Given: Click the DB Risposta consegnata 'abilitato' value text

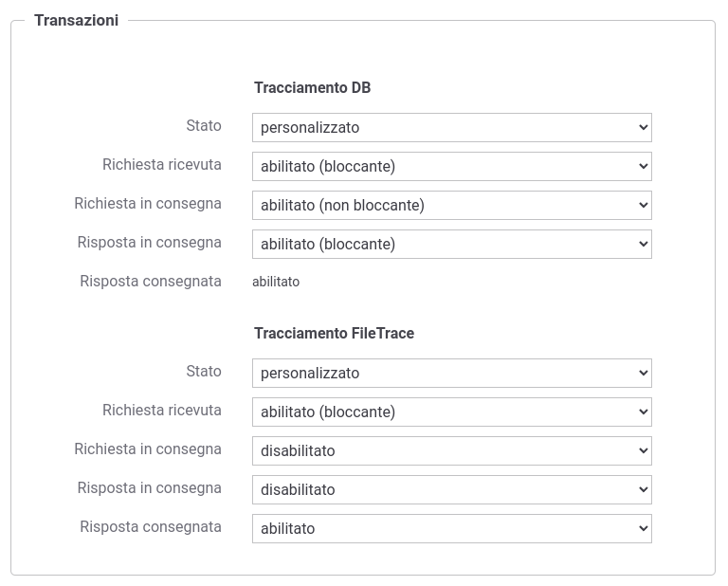Looking at the screenshot, I should (276, 282).
